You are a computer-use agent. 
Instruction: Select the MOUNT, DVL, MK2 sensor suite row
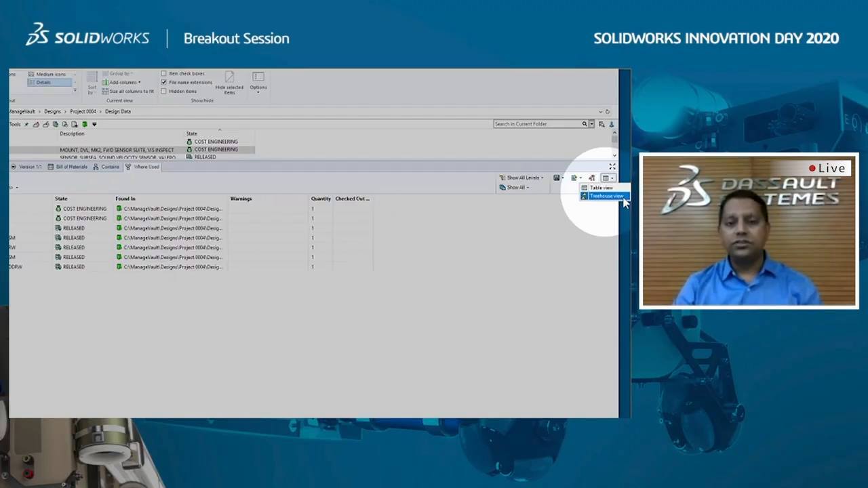pos(132,150)
